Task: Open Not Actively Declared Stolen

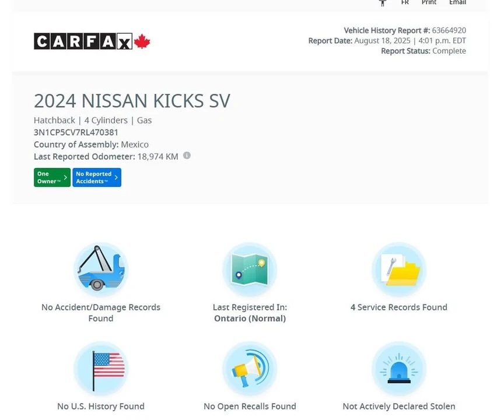Action: pyautogui.click(x=399, y=406)
